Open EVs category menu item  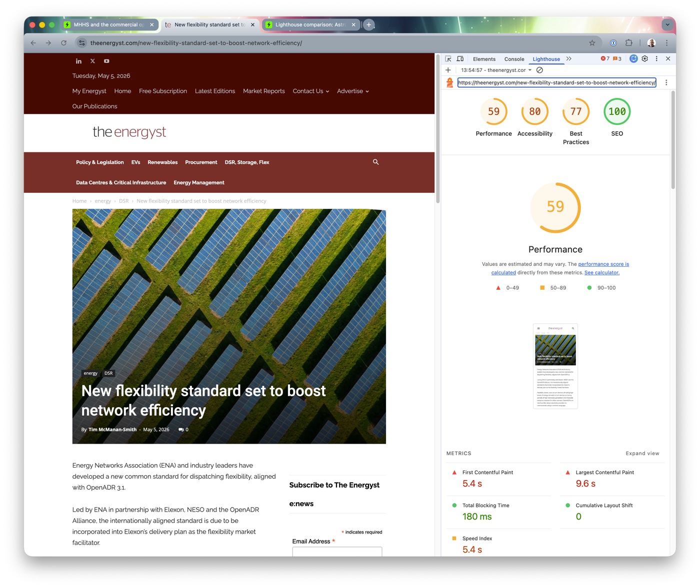[135, 162]
